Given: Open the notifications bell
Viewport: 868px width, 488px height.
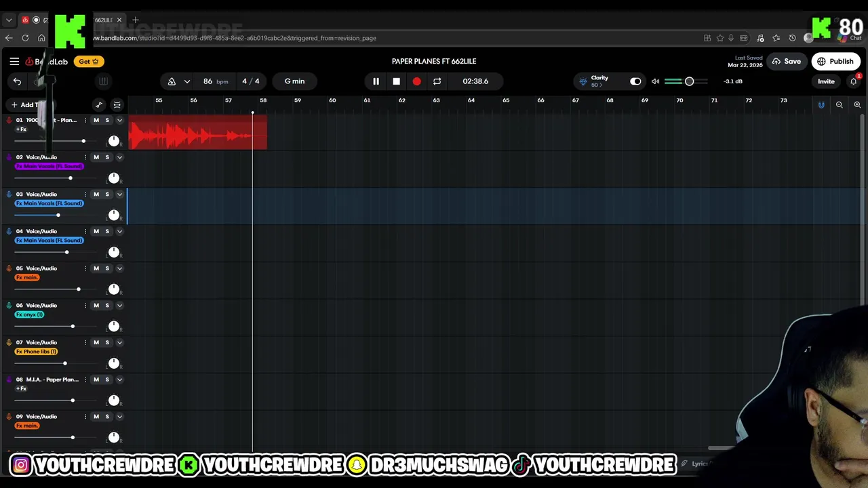Looking at the screenshot, I should [x=854, y=81].
